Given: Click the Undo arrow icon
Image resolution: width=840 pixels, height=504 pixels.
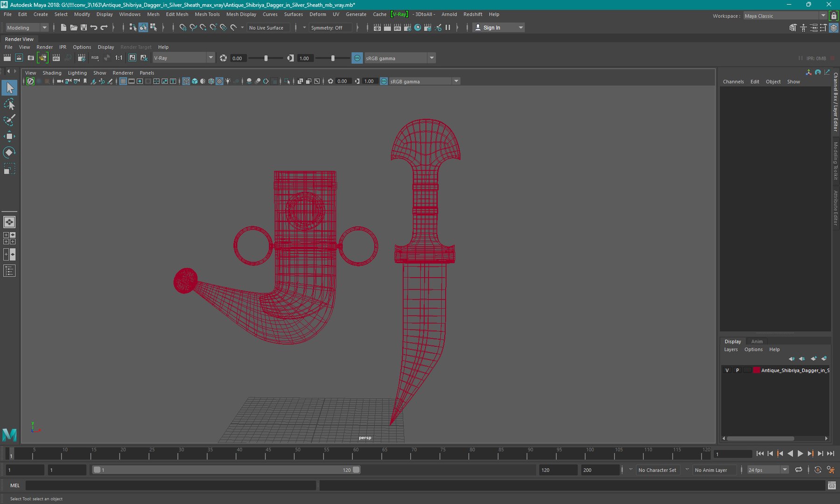Looking at the screenshot, I should coord(94,28).
